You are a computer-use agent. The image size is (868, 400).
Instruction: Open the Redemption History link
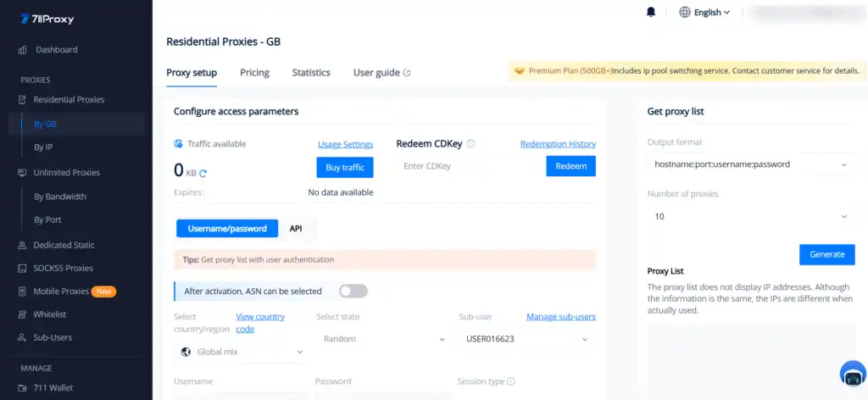click(558, 144)
